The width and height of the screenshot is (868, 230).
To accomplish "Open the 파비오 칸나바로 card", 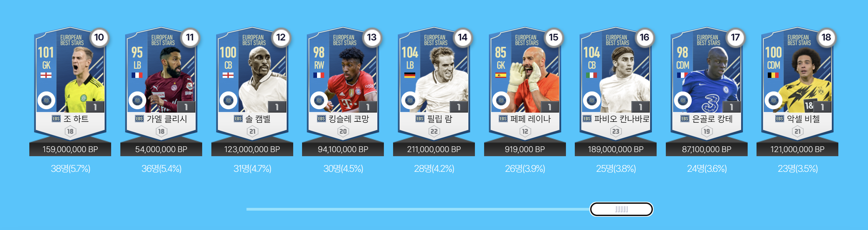I will [x=616, y=83].
